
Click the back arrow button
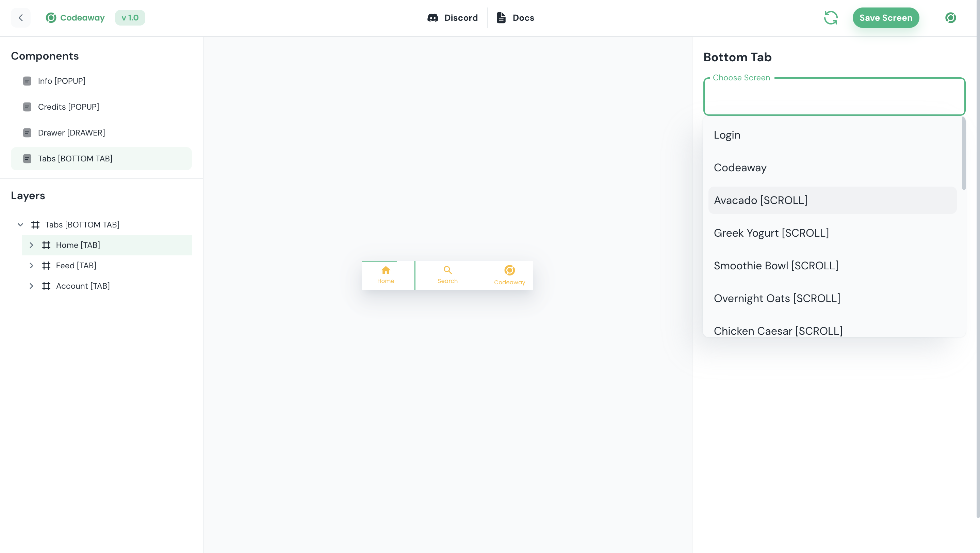coord(21,17)
